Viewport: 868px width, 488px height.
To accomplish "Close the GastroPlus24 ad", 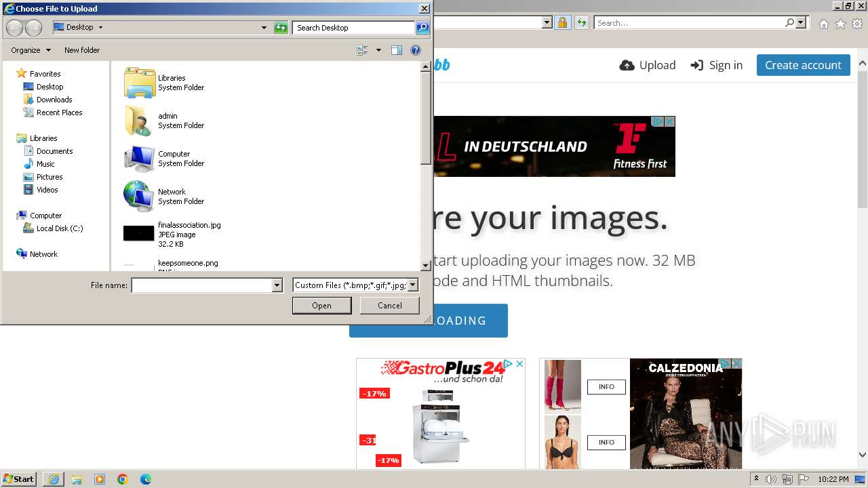I will [x=519, y=364].
